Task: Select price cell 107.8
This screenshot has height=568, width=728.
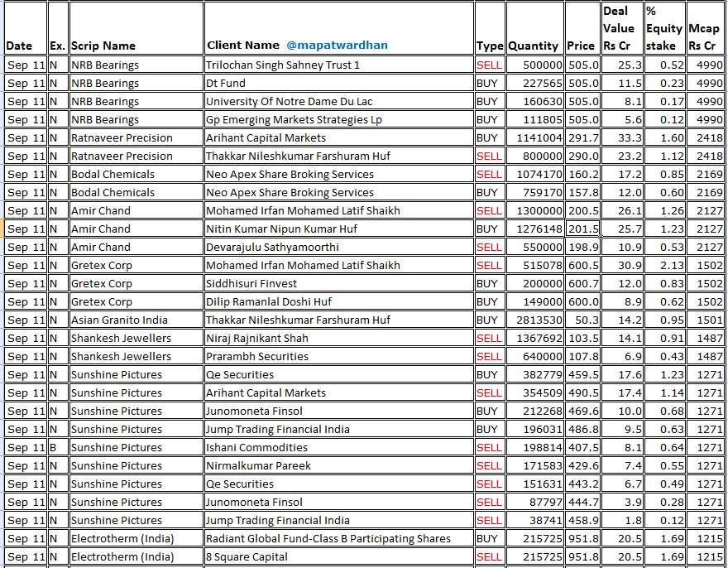Action: click(x=582, y=356)
